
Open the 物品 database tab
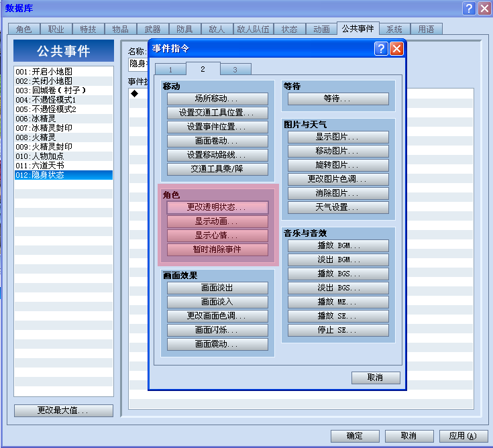(x=121, y=30)
